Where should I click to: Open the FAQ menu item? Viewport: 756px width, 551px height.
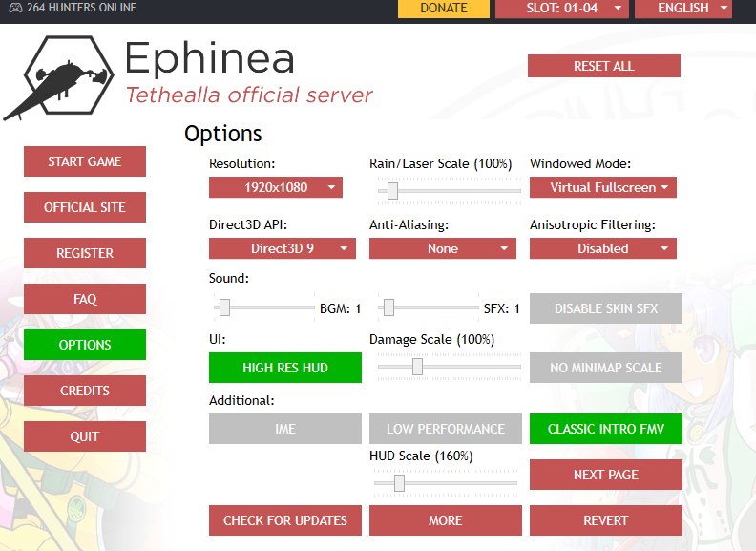[x=85, y=299]
